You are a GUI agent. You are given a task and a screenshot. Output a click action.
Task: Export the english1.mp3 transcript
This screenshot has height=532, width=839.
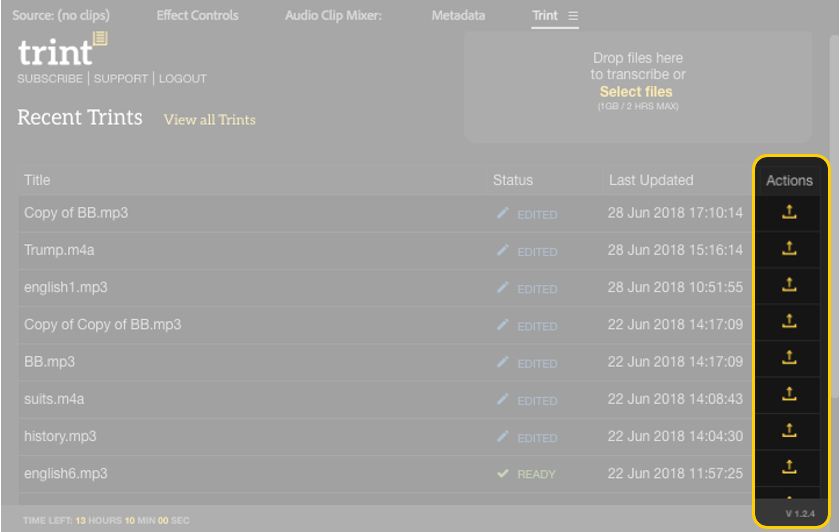(x=789, y=285)
